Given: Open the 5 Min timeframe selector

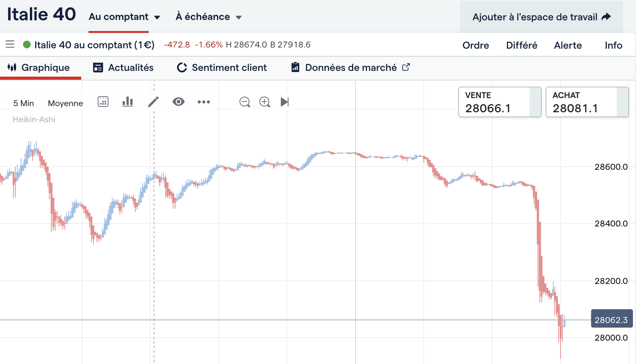Looking at the screenshot, I should click(x=23, y=103).
